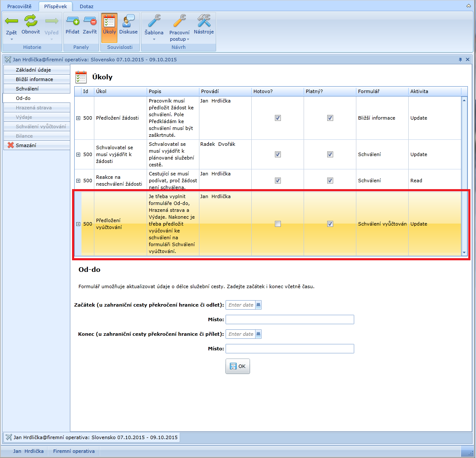Click the Zavřít panel icon
Image resolution: width=476 pixels, height=458 pixels.
[x=90, y=21]
